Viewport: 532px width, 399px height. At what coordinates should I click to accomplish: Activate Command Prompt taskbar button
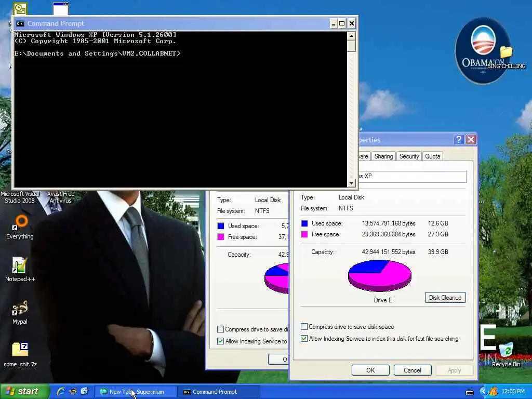click(x=219, y=392)
